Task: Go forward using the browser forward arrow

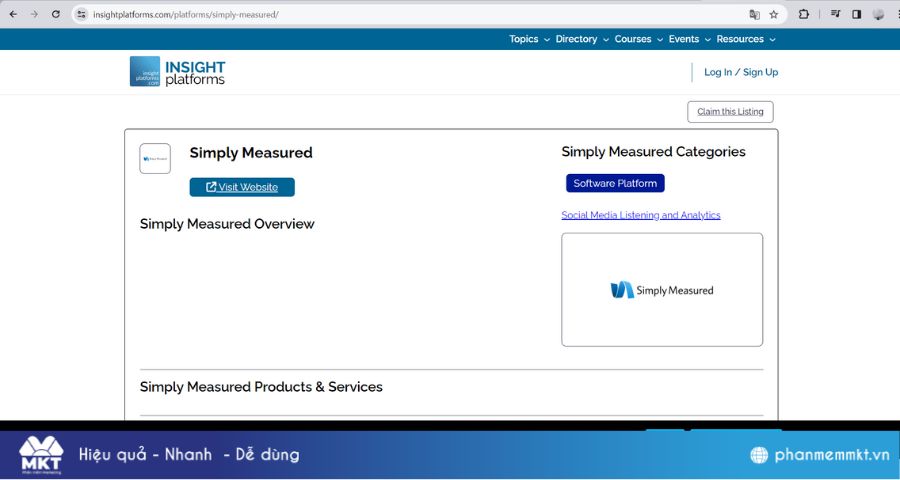Action: click(x=34, y=14)
